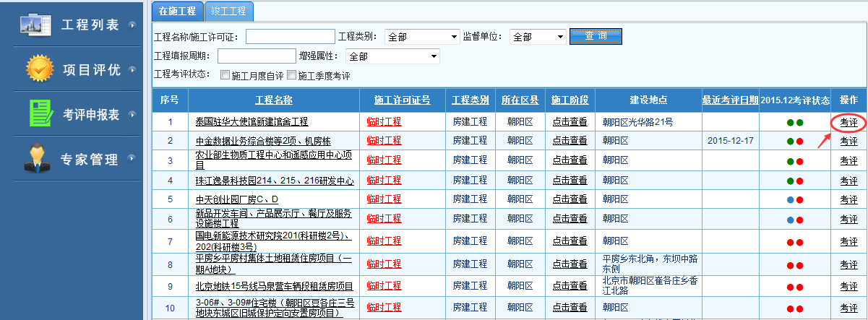
Task: Click 考评 link in row 1
Action: (848, 122)
